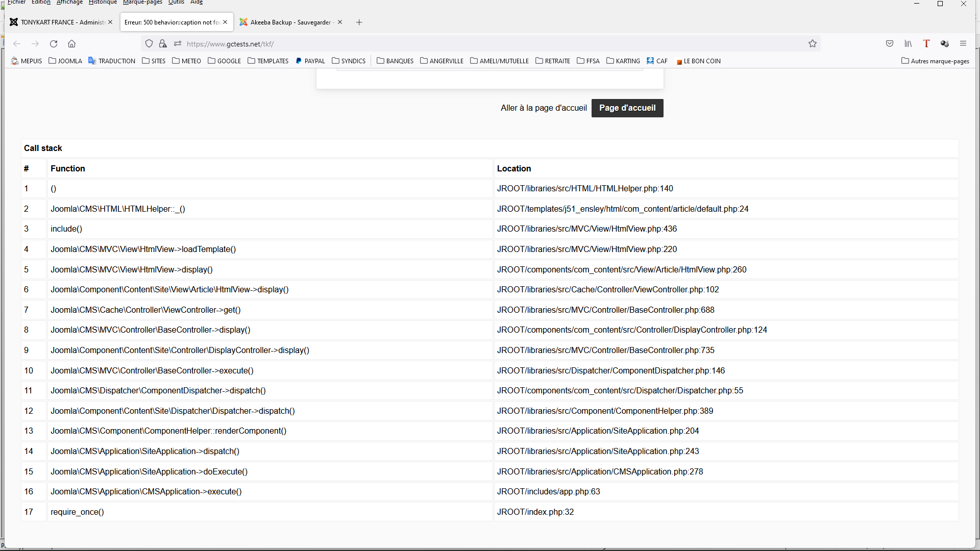Screen dimensions: 980x551
Task: Open the PAYPAL bookmark link
Action: click(310, 61)
